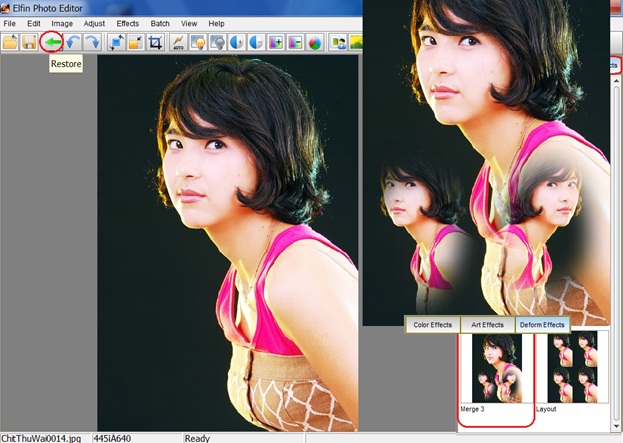Click the image dimensions in status bar

click(112, 438)
